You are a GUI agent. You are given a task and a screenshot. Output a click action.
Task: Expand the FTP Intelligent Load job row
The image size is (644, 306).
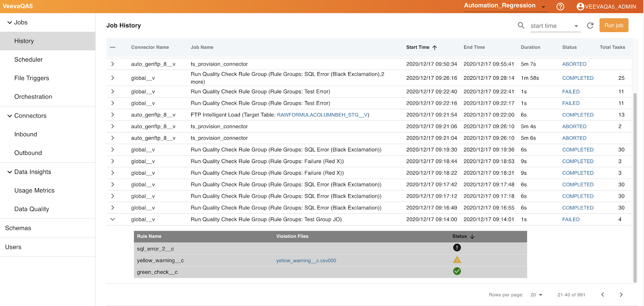pos(113,115)
